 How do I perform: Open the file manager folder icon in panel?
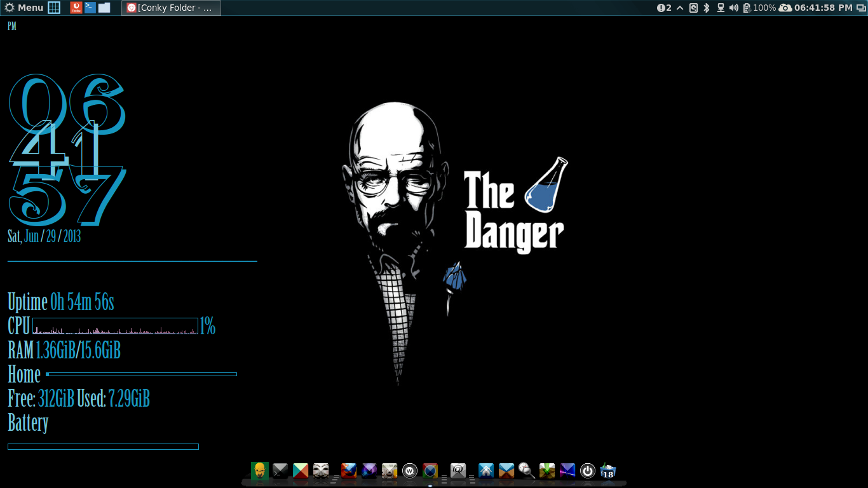pos(104,8)
